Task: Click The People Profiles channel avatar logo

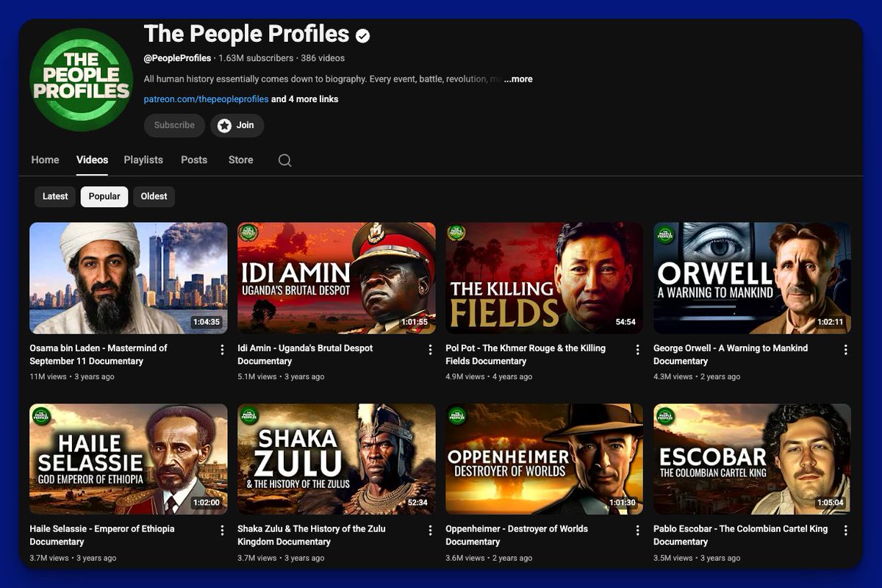Action: click(x=81, y=80)
